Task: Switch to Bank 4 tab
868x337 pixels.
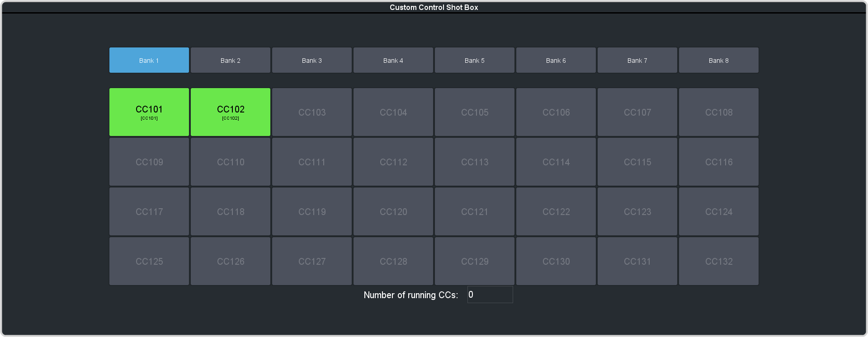Action: (x=393, y=60)
